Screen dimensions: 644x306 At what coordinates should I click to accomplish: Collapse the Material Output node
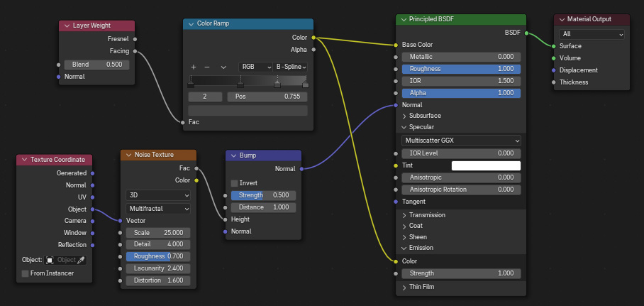click(x=561, y=19)
